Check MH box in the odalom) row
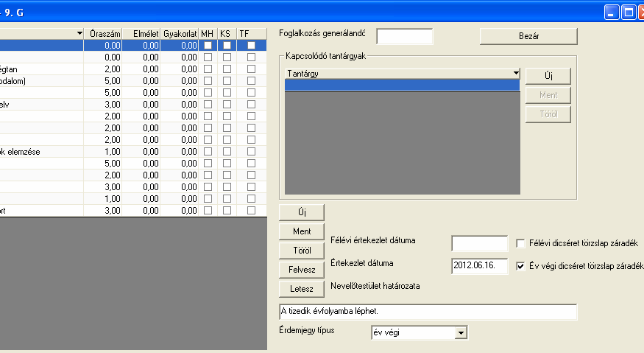Image resolution: width=644 pixels, height=353 pixels. (x=208, y=80)
